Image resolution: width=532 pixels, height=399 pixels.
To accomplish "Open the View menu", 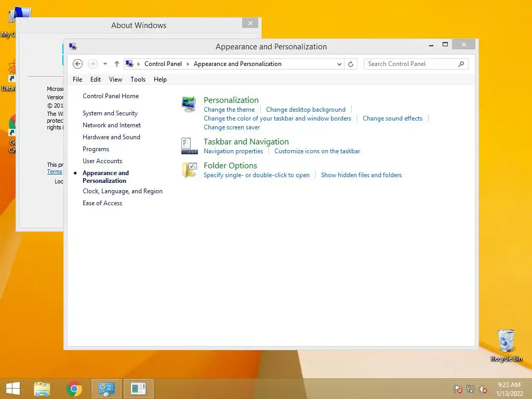I will pyautogui.click(x=115, y=79).
